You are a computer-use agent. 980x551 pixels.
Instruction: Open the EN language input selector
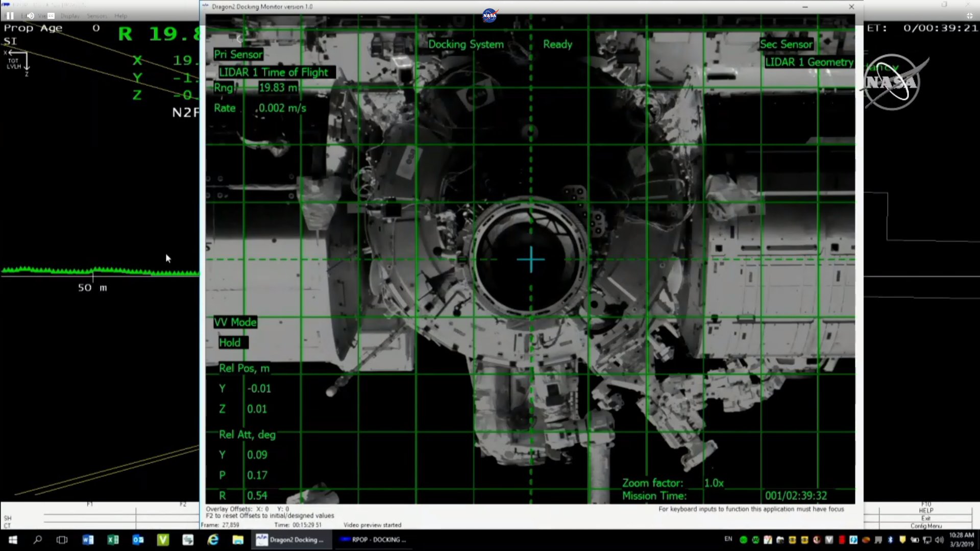tap(728, 539)
